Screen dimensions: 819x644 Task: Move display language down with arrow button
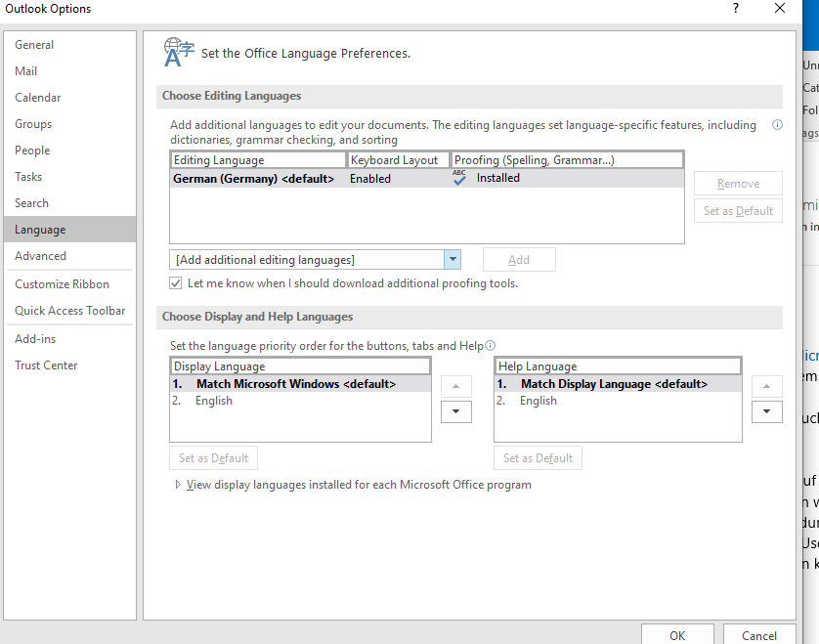coord(456,411)
